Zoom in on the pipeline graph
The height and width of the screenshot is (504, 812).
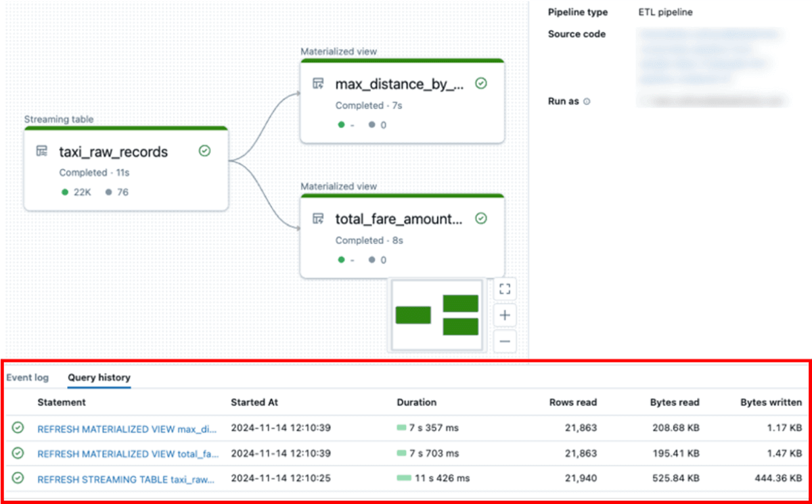[x=505, y=315]
